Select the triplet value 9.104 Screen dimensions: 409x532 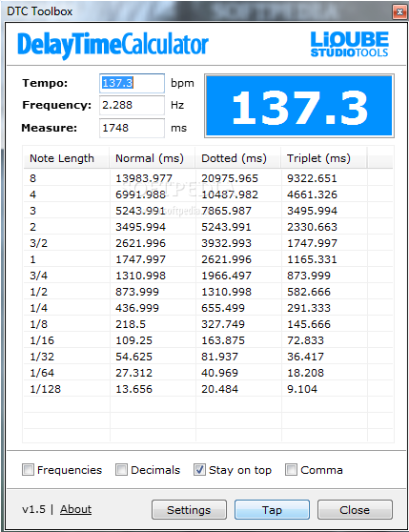pos(302,389)
